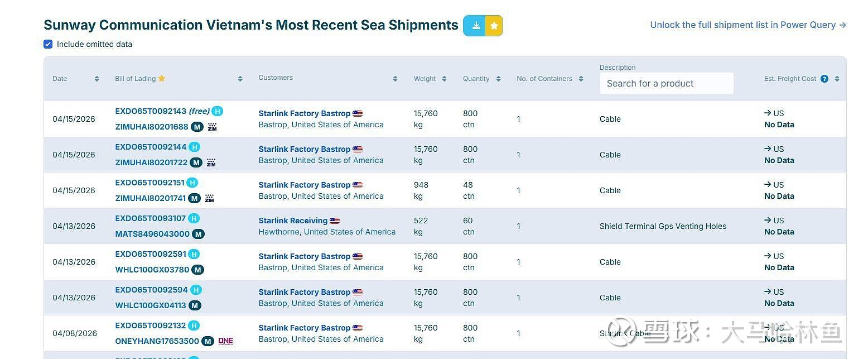Sort the table by Date column
868x359 pixels.
[97, 79]
